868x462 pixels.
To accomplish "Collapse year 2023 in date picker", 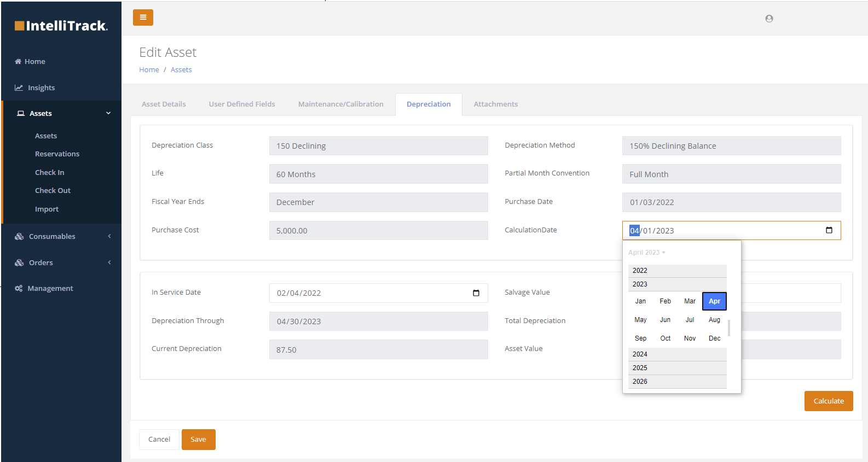I will (x=678, y=284).
